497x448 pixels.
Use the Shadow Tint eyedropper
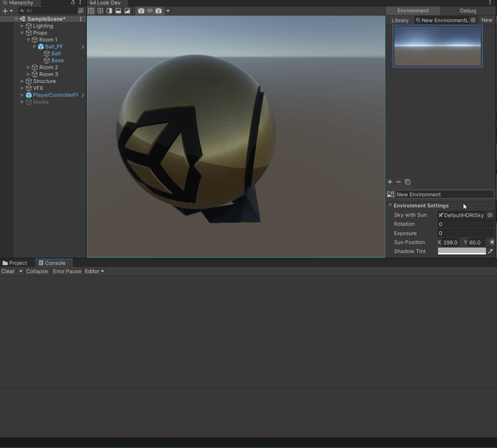tap(490, 251)
